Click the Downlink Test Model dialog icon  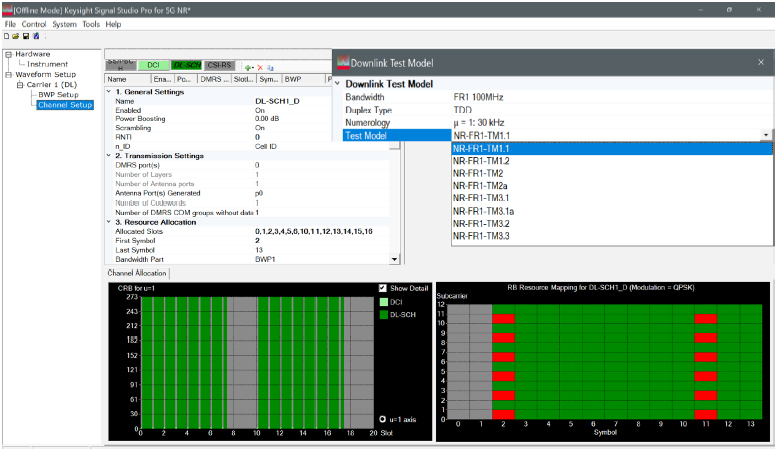343,62
